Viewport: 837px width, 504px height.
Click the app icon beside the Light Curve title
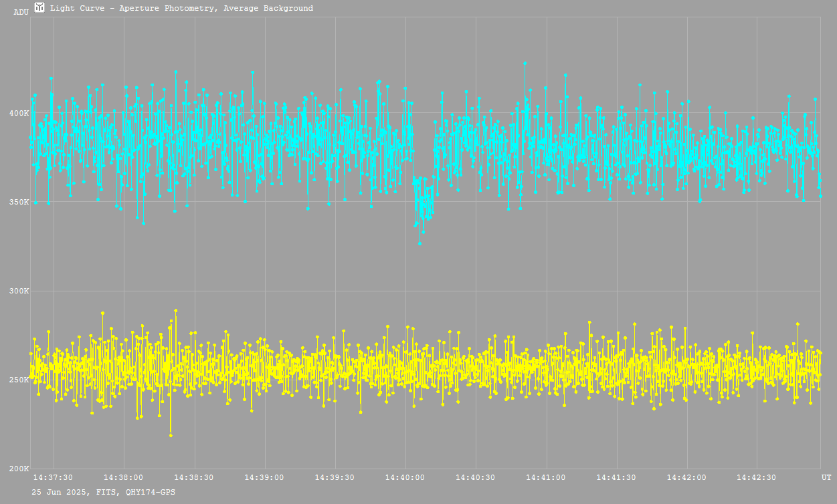(39, 7)
